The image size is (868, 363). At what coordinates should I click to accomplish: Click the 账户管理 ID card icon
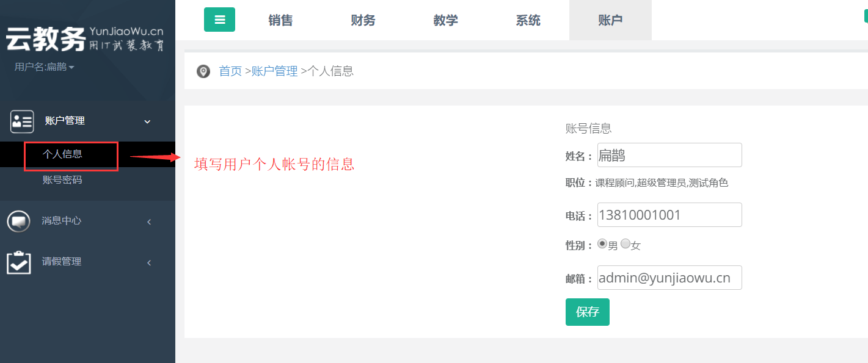pyautogui.click(x=23, y=121)
